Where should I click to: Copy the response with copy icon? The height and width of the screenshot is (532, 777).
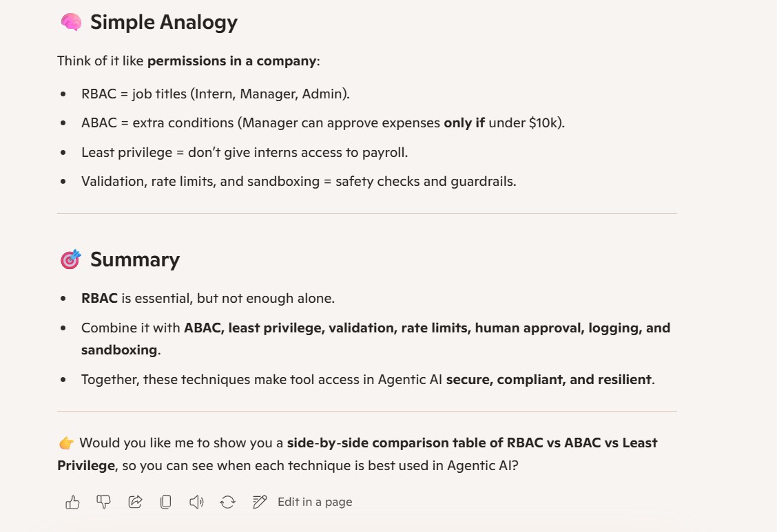click(166, 502)
